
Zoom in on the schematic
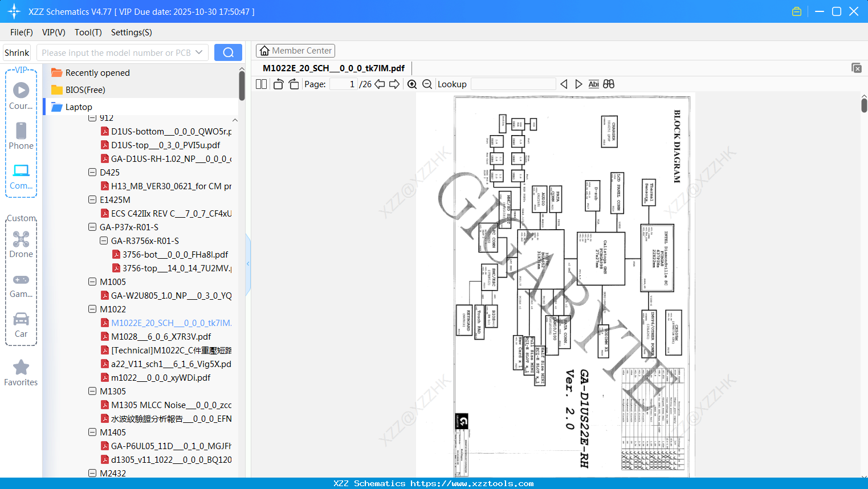tap(412, 84)
